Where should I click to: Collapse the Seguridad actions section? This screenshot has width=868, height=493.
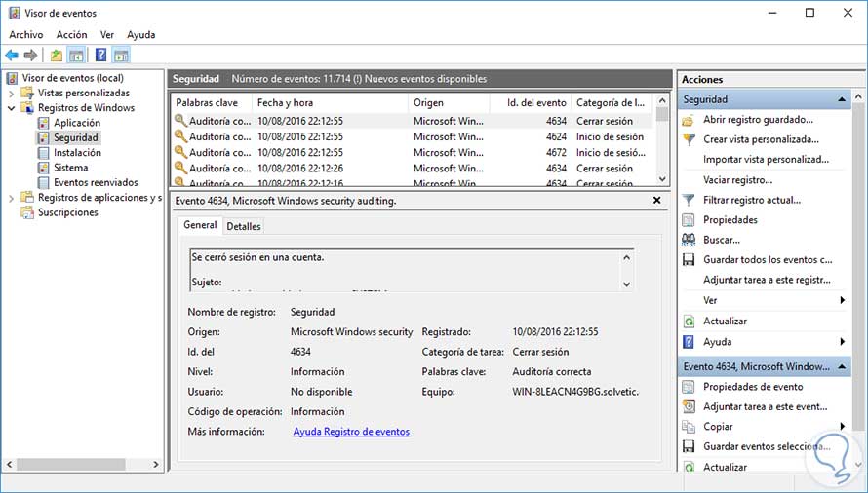[x=842, y=99]
